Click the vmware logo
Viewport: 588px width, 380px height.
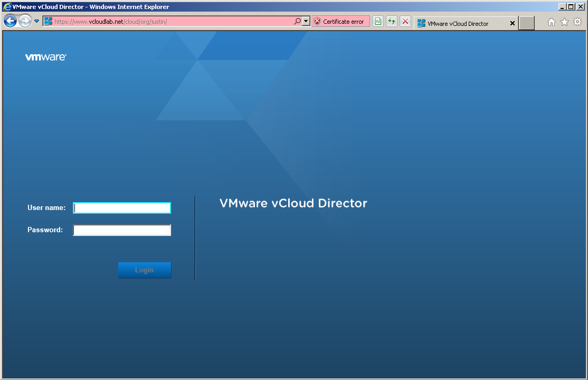[46, 57]
